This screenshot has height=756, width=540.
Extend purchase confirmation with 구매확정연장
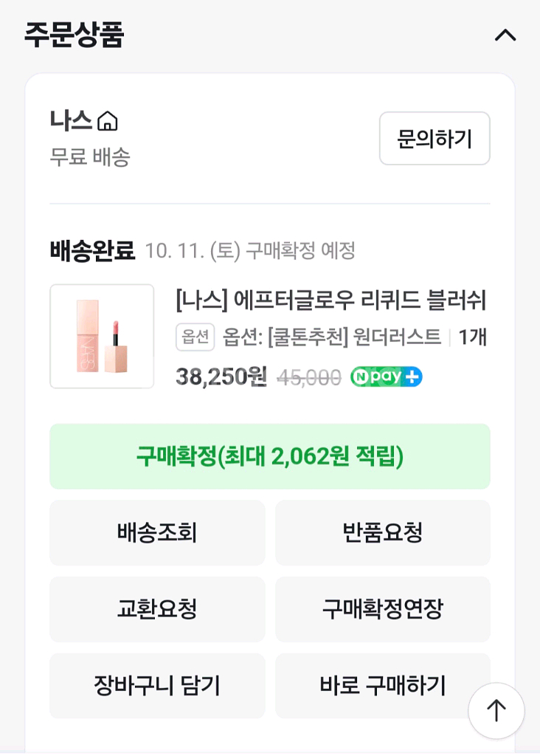point(383,609)
